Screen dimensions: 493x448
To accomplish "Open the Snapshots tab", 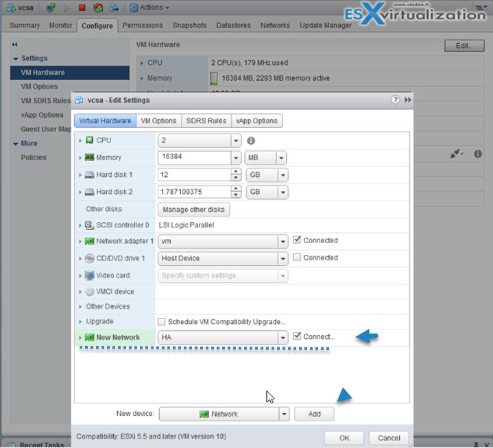I will (189, 25).
